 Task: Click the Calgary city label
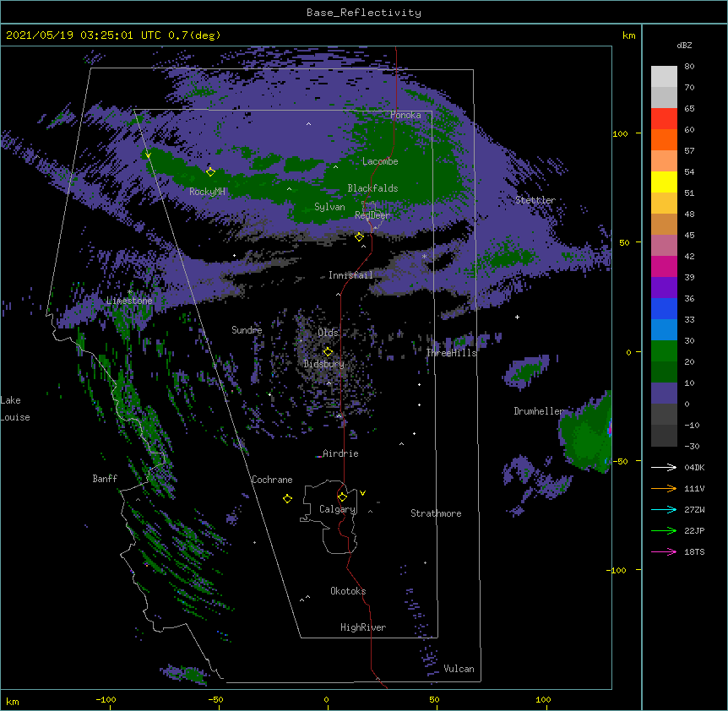(x=337, y=509)
